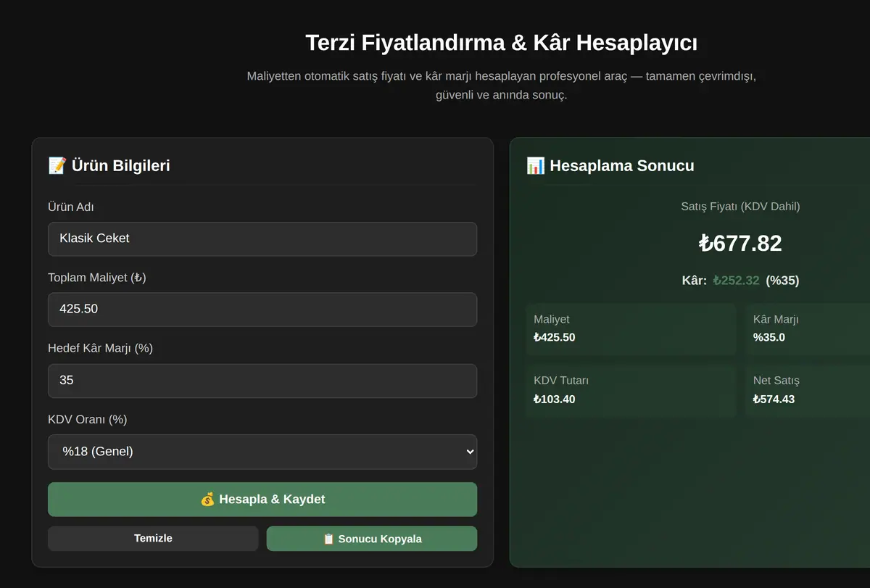Click the Hedef Kâr Marjı (%) label
This screenshot has height=588, width=870.
[x=100, y=348]
